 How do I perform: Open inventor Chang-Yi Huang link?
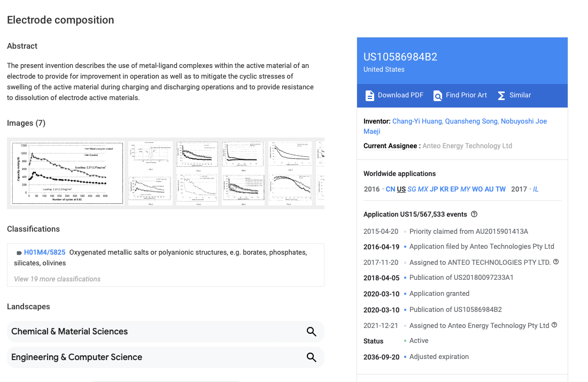[x=417, y=121]
